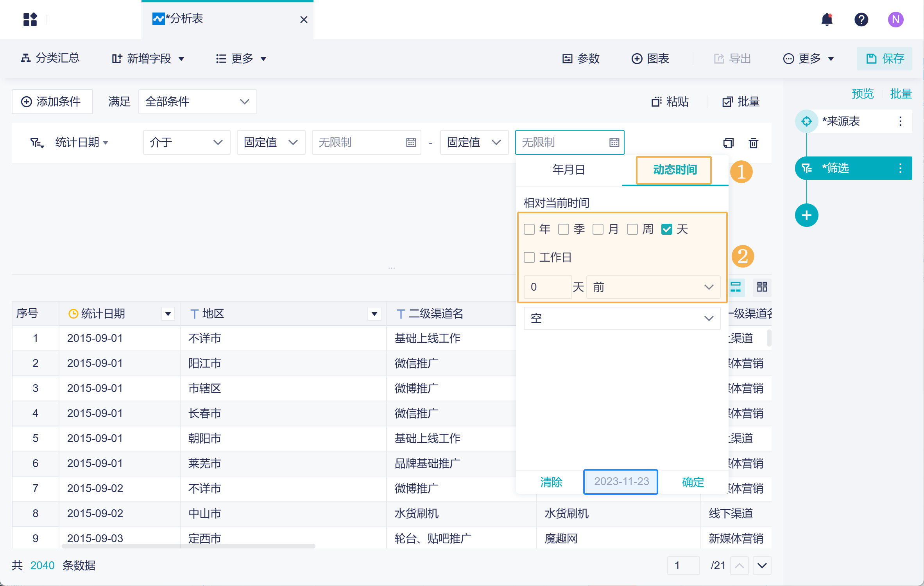Click the days number input field
The height and width of the screenshot is (586, 924).
click(x=547, y=287)
